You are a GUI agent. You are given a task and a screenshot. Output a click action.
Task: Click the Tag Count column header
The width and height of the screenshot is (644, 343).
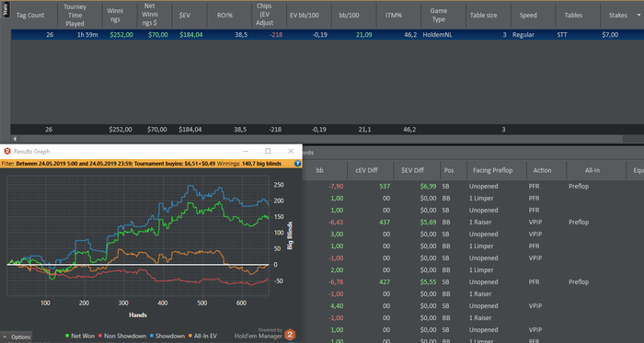click(x=30, y=16)
